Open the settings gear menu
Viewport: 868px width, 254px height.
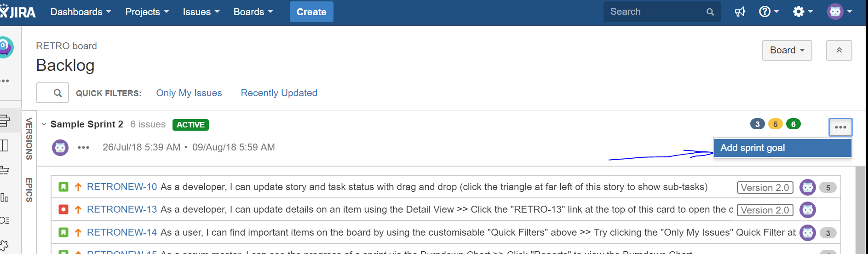[x=803, y=12]
